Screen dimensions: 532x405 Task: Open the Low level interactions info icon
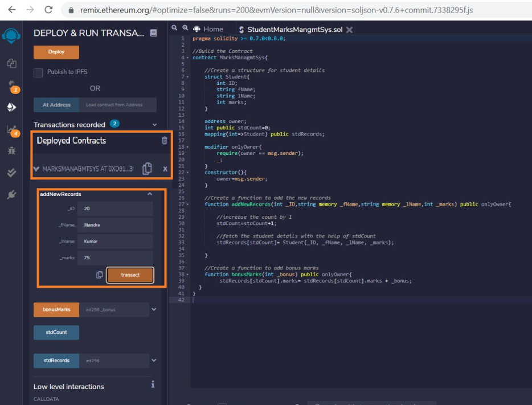(x=153, y=385)
